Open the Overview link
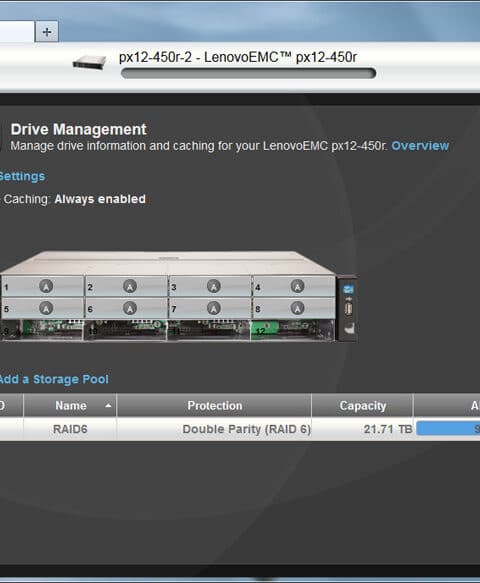Viewport: 480px width, 583px height. click(420, 146)
